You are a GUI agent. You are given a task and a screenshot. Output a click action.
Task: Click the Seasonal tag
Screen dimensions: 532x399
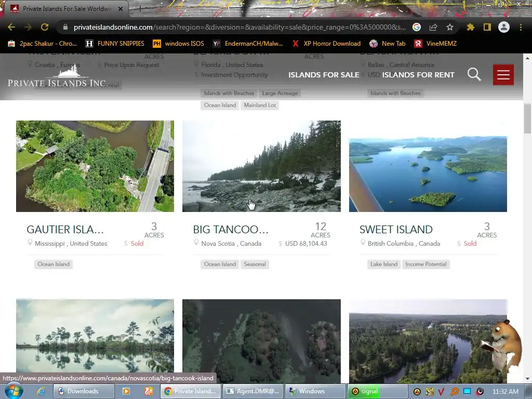255,264
